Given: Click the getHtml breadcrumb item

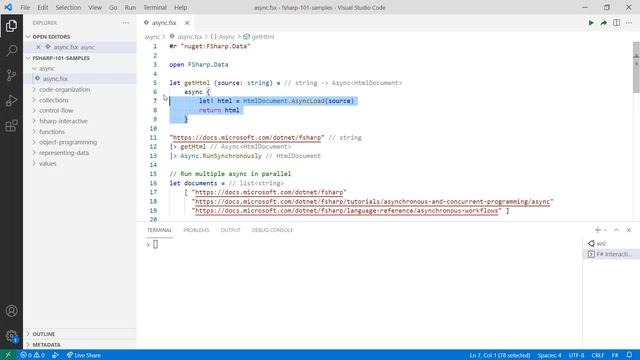Looking at the screenshot, I should pos(259,37).
